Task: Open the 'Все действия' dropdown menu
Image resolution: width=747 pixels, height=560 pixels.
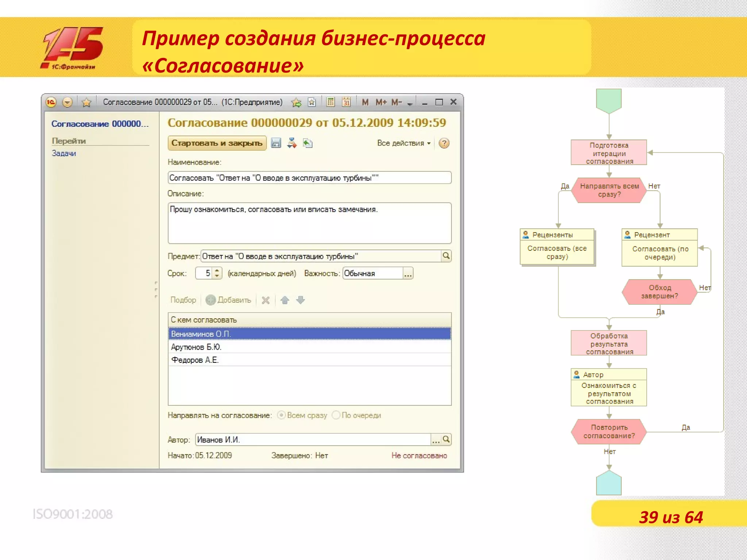Action: click(404, 143)
